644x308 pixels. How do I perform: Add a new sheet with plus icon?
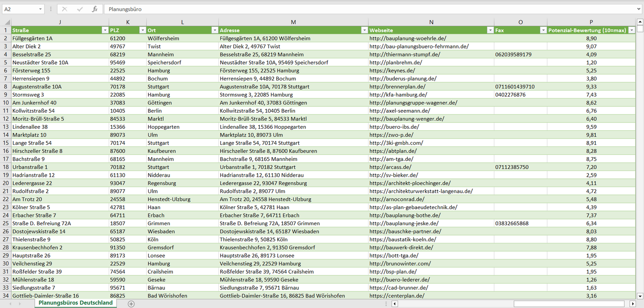131,304
